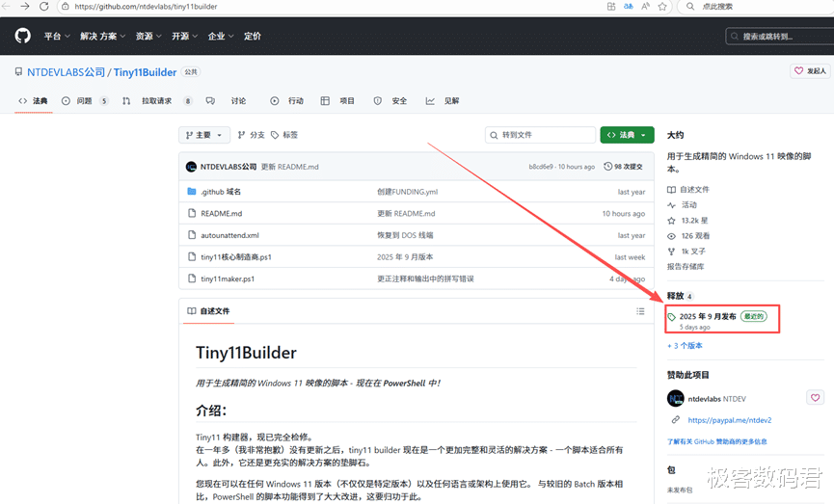Expand the 企业 menu
The height and width of the screenshot is (504, 834).
tap(221, 37)
